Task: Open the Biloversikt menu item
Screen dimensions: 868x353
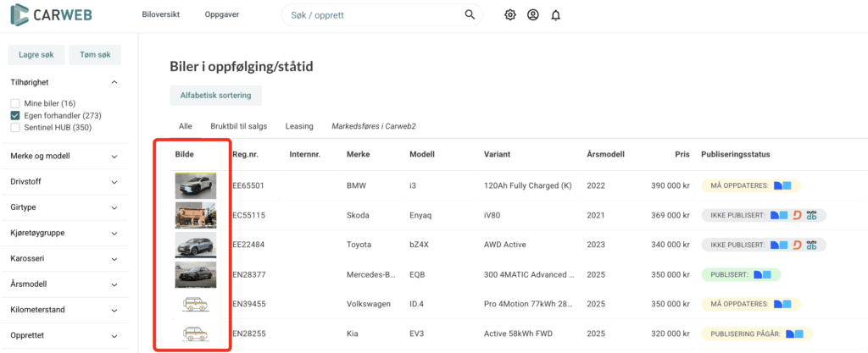Action: click(160, 15)
